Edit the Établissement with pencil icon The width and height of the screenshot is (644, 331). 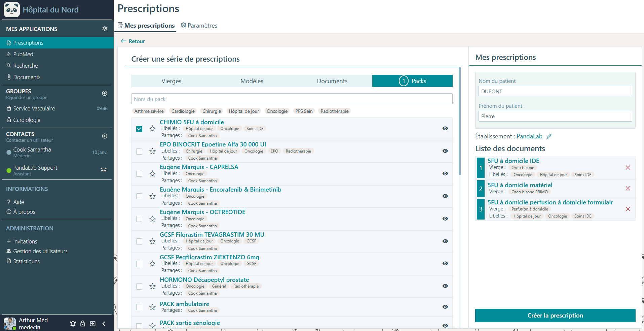tap(549, 136)
